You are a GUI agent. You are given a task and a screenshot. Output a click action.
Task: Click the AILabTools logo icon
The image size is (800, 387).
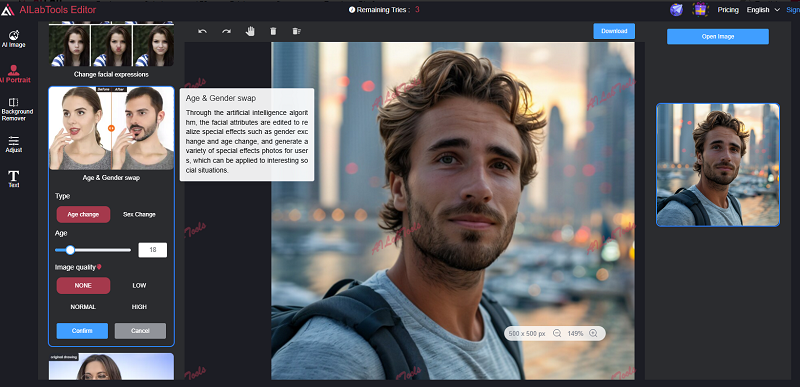click(x=8, y=10)
